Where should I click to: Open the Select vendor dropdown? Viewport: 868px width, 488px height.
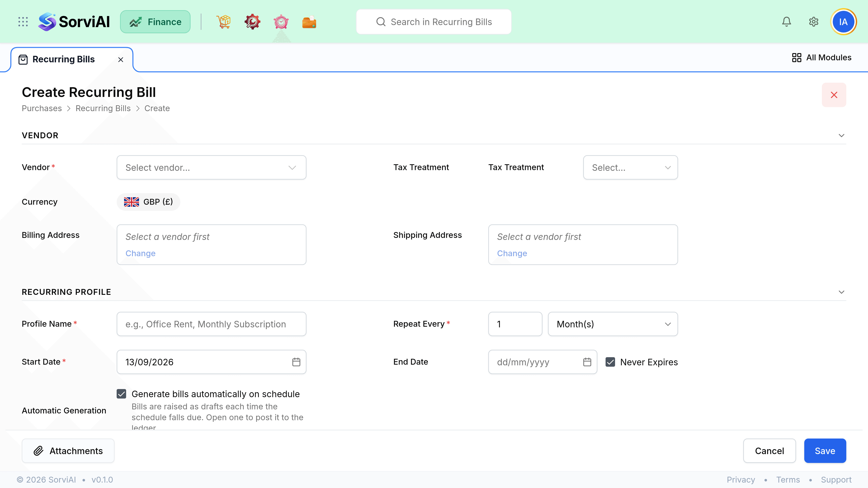[211, 167]
